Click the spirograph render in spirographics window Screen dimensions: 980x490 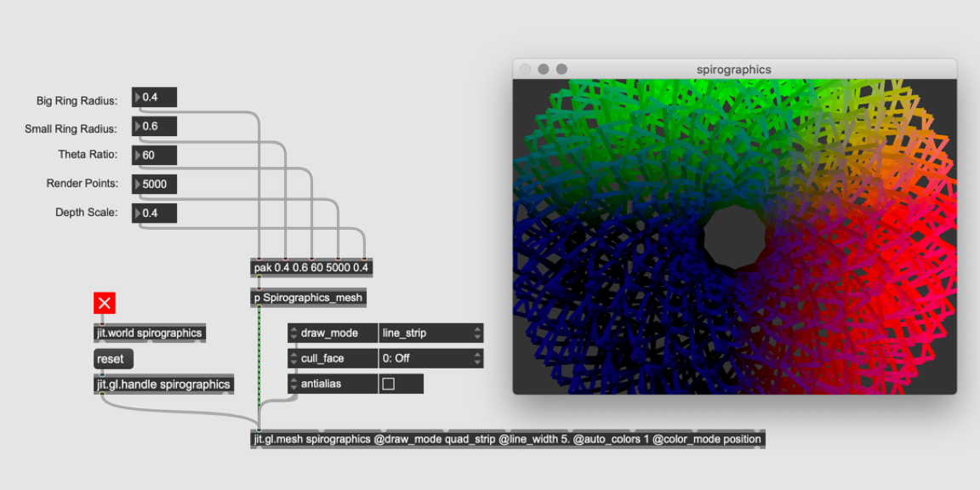coord(734,236)
